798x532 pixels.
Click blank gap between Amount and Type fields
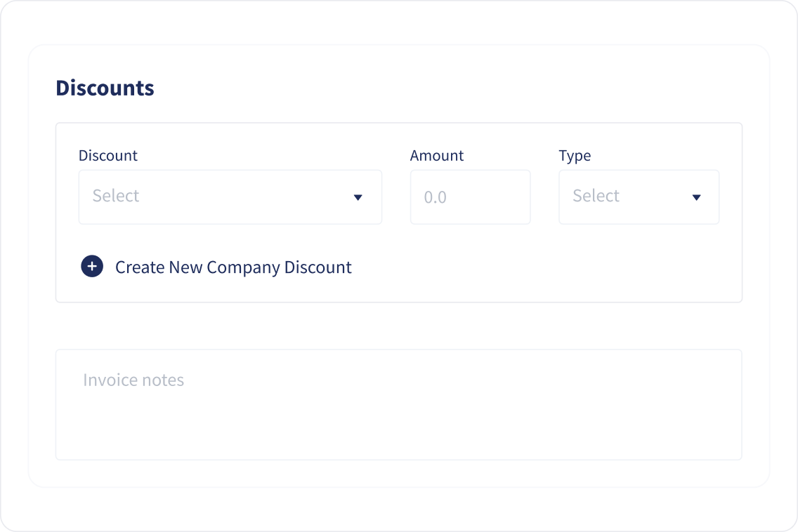click(544, 197)
